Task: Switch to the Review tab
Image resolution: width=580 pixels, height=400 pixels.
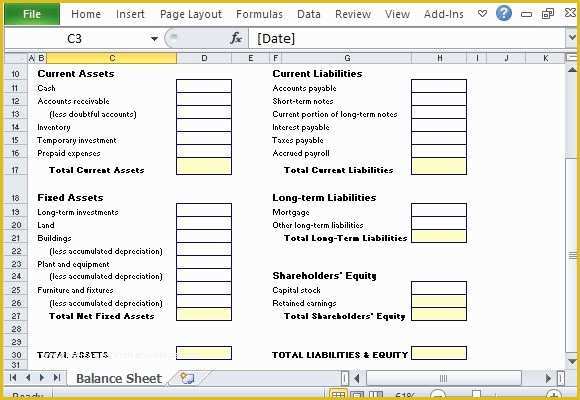Action: click(353, 14)
